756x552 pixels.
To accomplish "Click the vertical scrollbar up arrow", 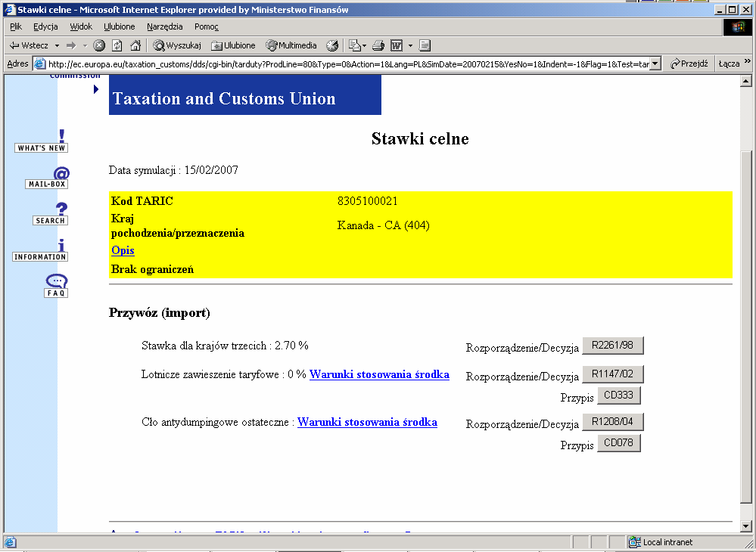I will (x=746, y=80).
